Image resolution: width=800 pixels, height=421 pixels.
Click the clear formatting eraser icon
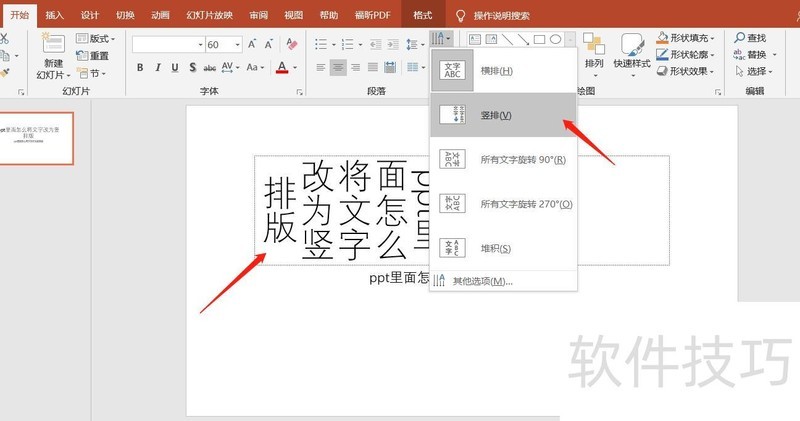tap(292, 44)
